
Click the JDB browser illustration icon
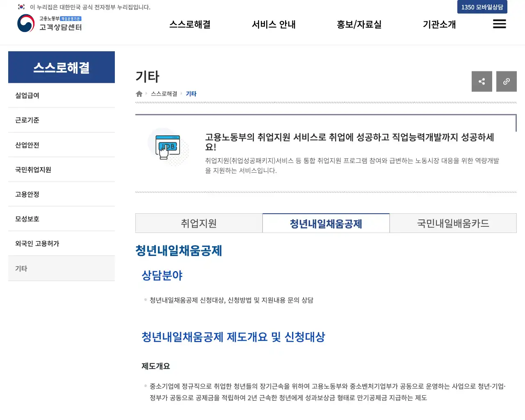click(167, 146)
